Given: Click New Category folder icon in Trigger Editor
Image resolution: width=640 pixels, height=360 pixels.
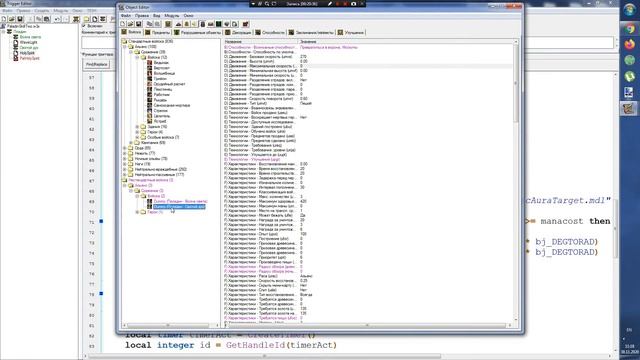Looking at the screenshot, I should [x=87, y=19].
